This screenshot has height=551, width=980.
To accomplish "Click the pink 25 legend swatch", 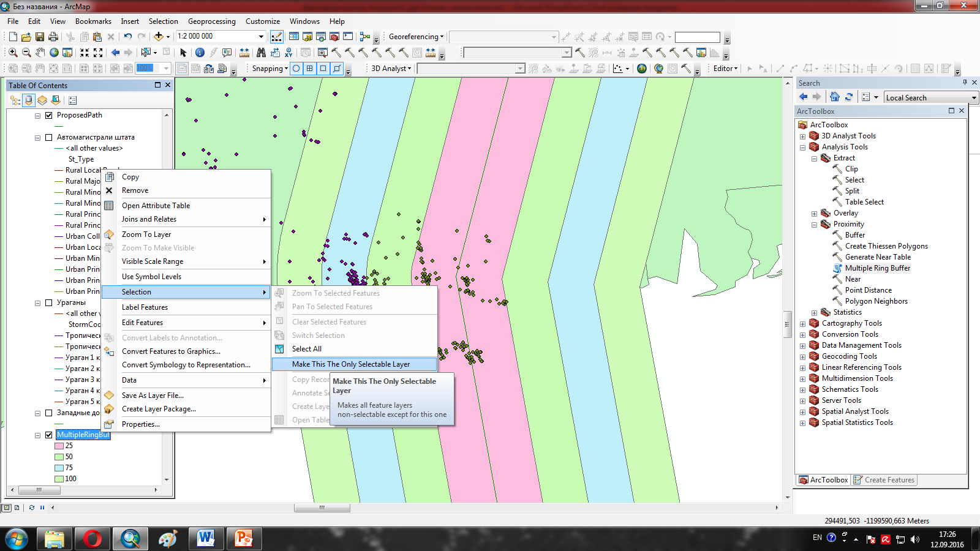I will 59,446.
